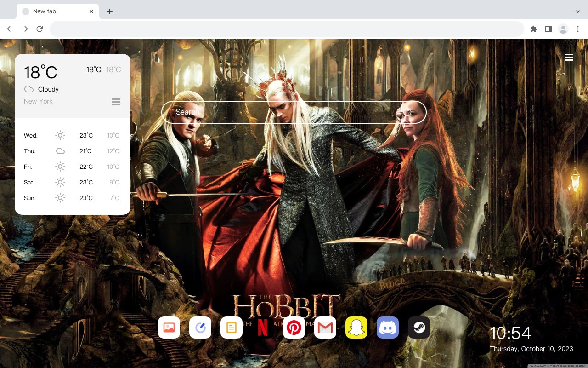
Task: Select the Sun. forecast row label
Action: tap(30, 198)
